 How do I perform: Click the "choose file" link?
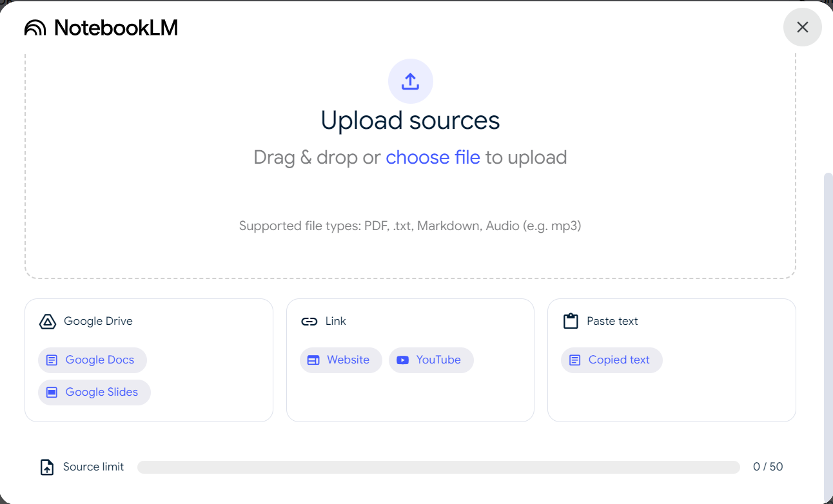[x=433, y=158]
